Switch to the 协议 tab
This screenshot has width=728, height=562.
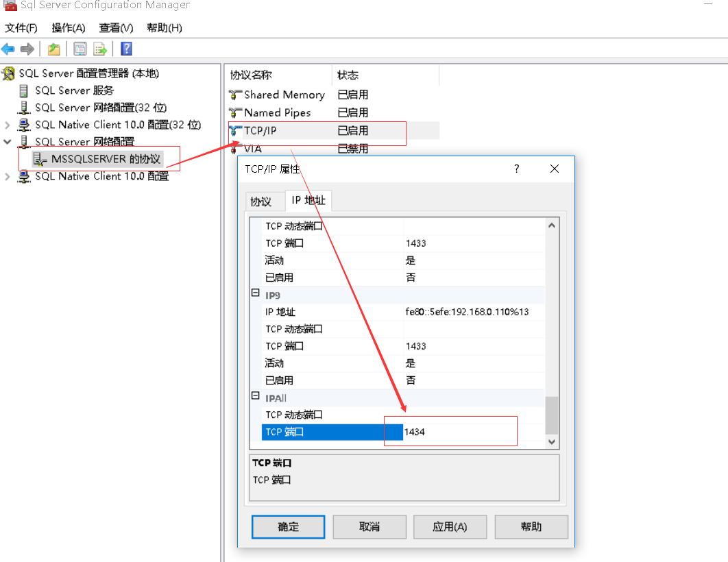[x=260, y=201]
